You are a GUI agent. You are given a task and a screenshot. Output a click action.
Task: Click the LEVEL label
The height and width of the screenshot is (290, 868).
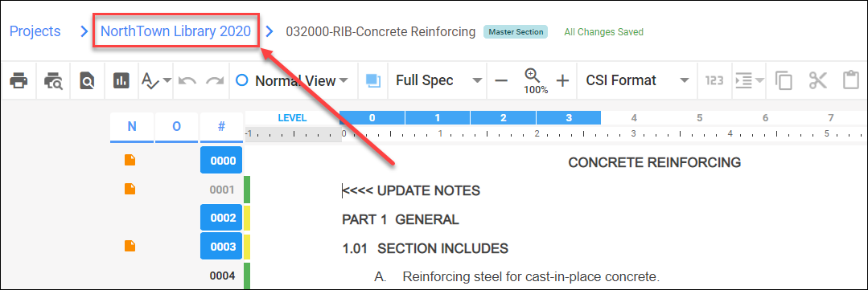[292, 117]
